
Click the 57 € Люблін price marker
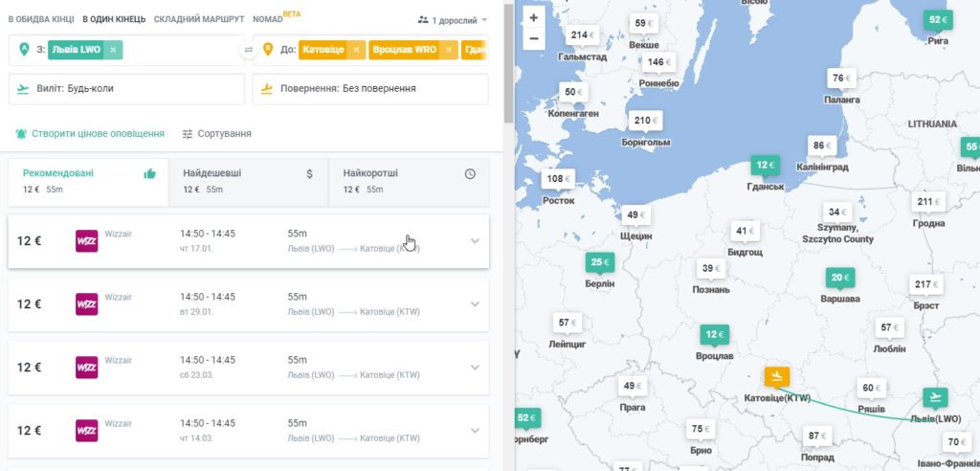[889, 327]
